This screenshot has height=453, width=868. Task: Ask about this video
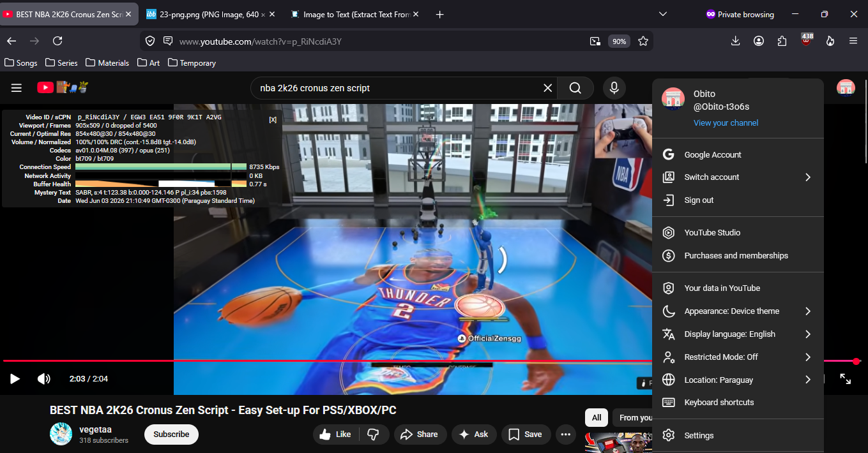[474, 434]
